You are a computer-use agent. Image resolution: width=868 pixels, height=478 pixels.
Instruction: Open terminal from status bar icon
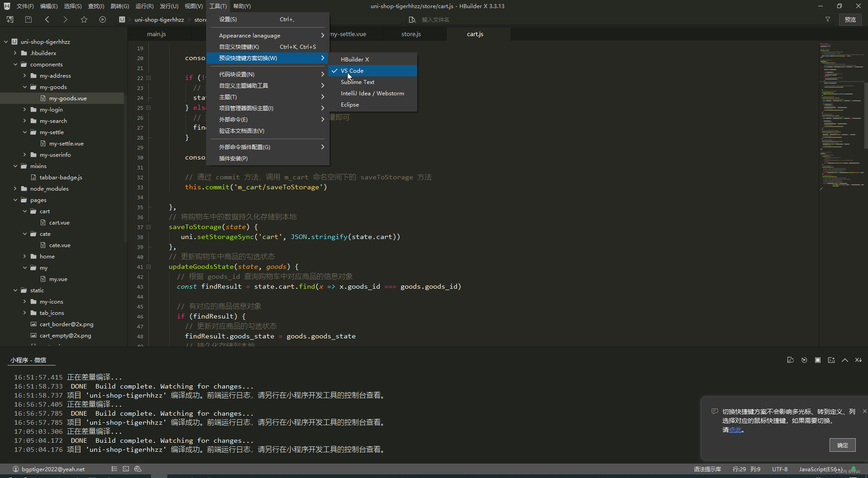[x=126, y=469]
